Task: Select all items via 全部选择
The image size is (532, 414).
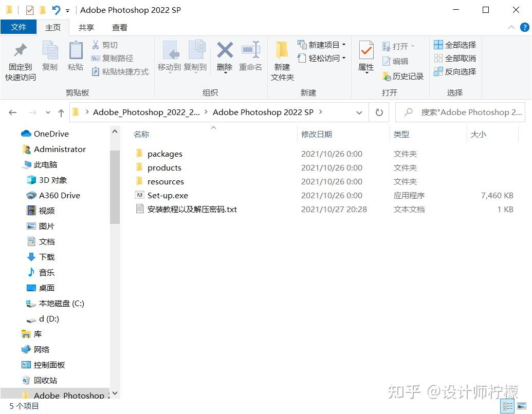Action: coord(455,45)
